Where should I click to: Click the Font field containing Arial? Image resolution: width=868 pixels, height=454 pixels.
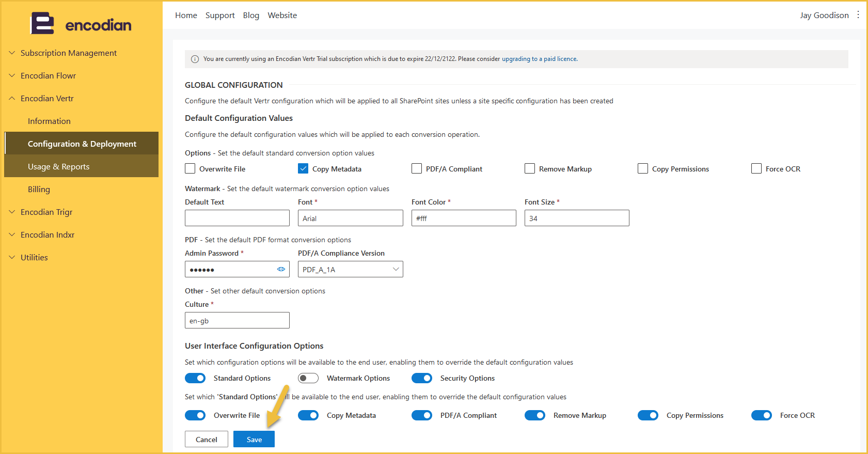pos(351,218)
